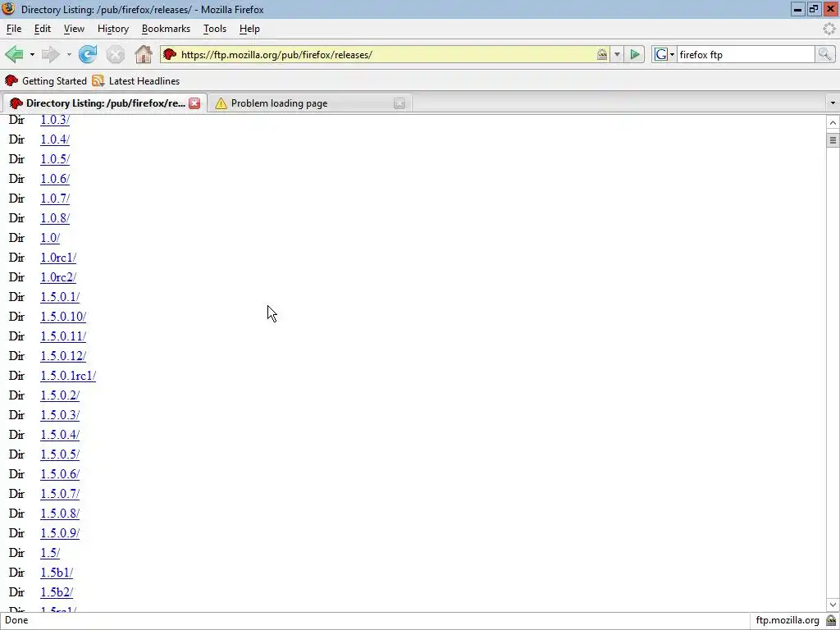The height and width of the screenshot is (630, 840).
Task: Open the 1.5.0.4/ directory link
Action: click(x=60, y=435)
